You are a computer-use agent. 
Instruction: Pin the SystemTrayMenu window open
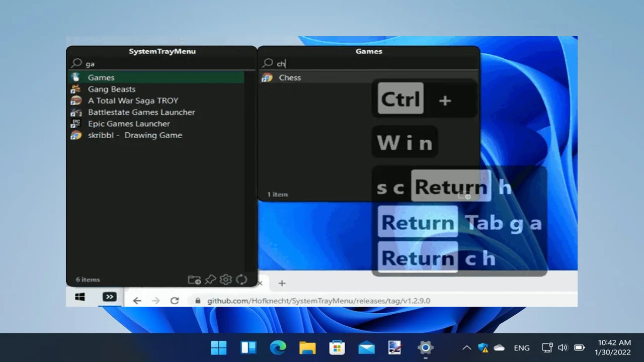[210, 280]
